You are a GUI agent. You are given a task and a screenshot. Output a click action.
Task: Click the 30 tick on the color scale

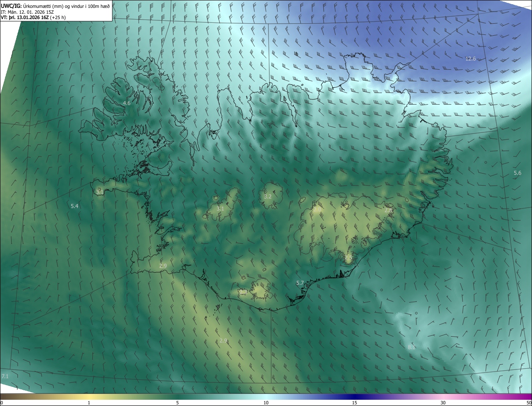coord(443,403)
